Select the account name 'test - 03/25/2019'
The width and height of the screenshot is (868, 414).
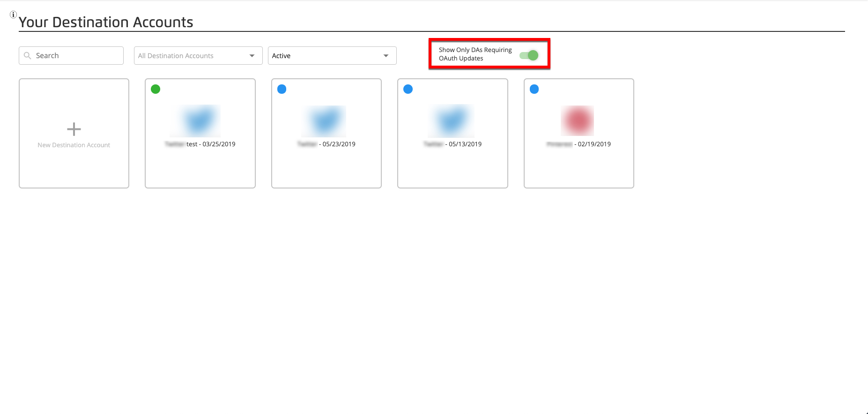click(200, 144)
